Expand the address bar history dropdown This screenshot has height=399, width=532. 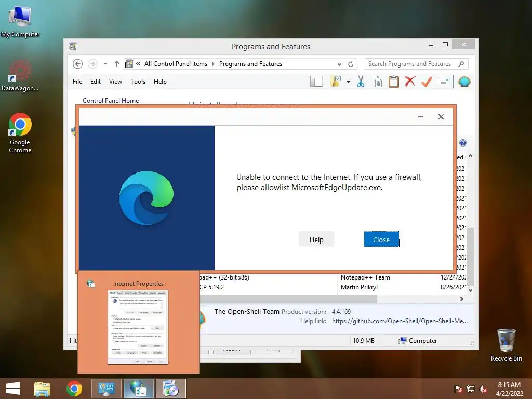(x=339, y=64)
